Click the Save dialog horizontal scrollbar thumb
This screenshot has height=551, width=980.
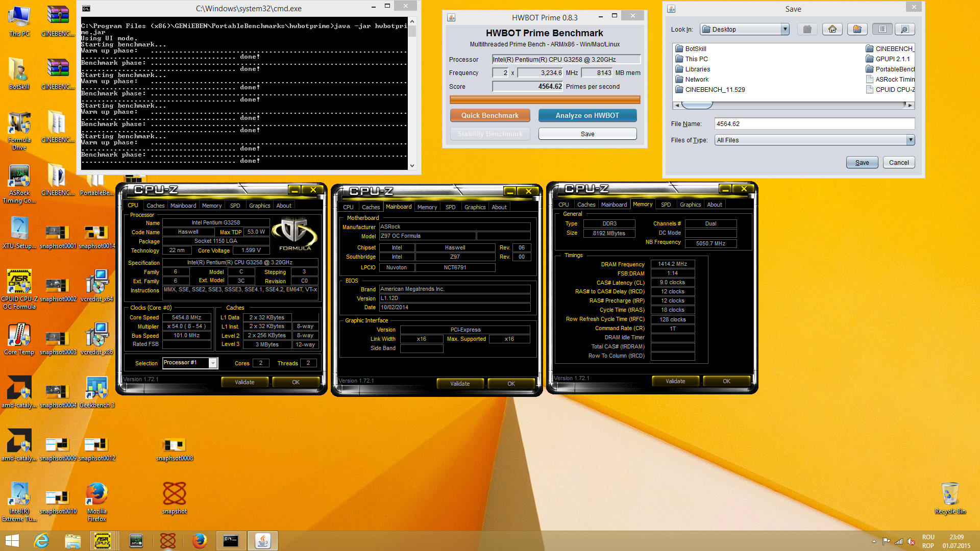pos(697,105)
